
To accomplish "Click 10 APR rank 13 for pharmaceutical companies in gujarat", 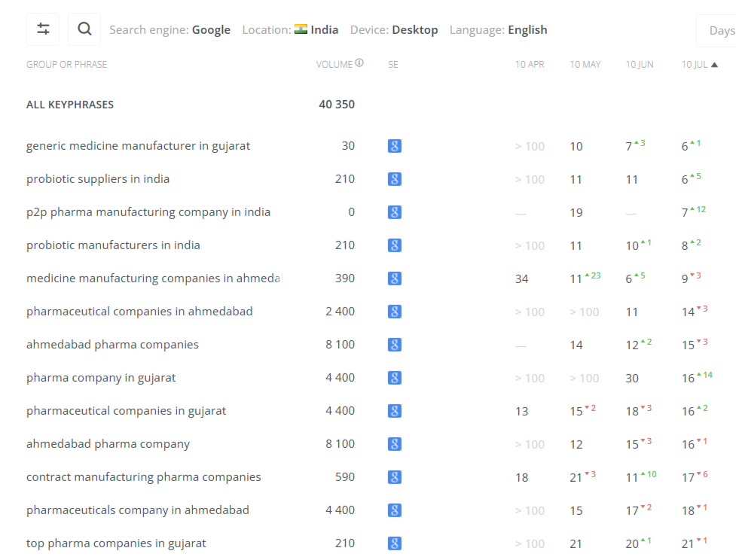I will pos(521,411).
